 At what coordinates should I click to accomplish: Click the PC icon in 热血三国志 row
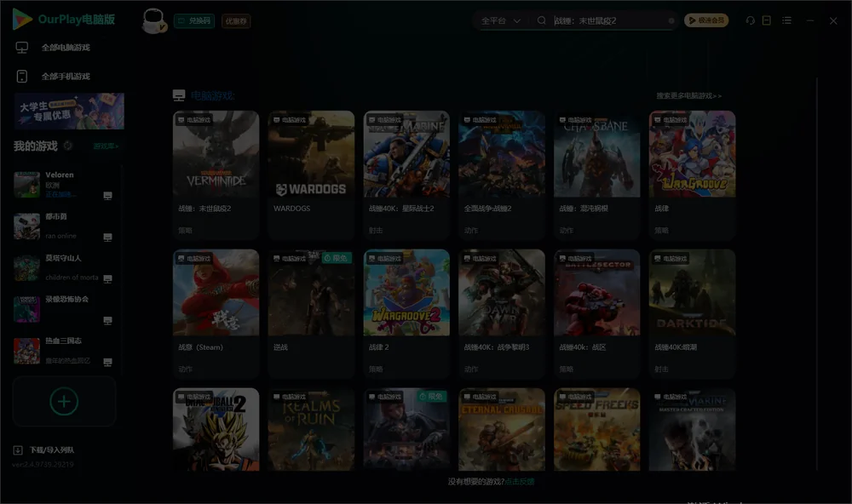107,362
